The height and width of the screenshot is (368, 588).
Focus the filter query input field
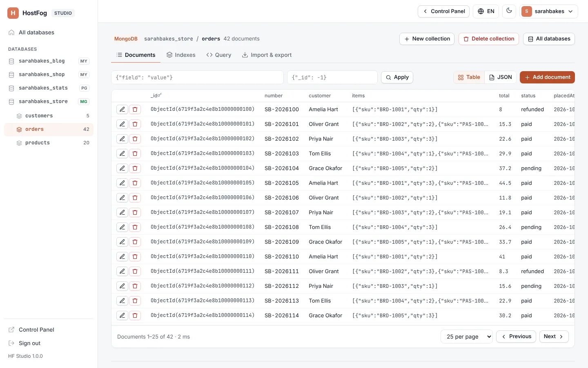click(x=197, y=77)
